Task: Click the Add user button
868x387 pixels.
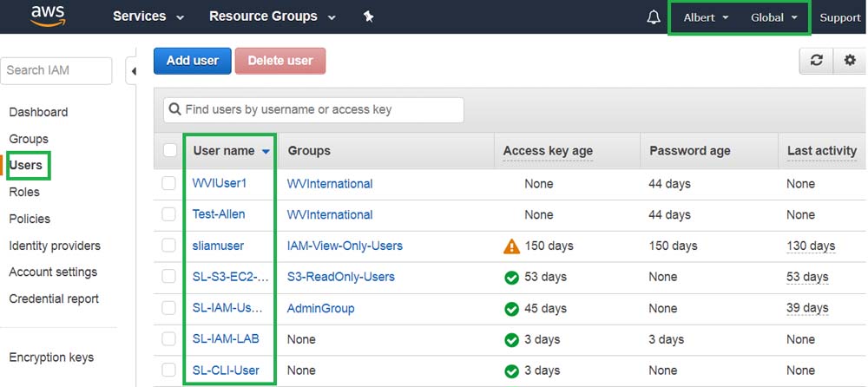Action: click(x=192, y=61)
